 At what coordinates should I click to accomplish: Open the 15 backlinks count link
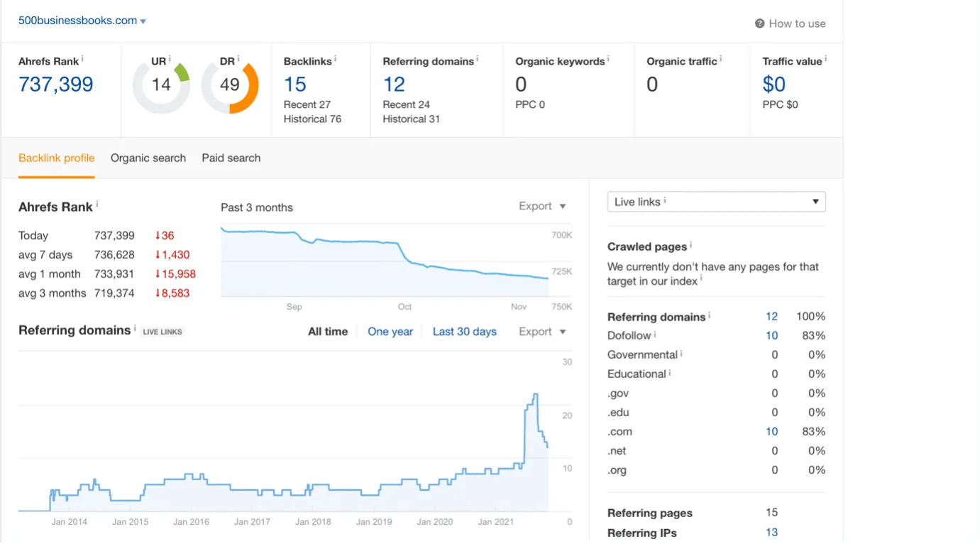click(x=295, y=85)
